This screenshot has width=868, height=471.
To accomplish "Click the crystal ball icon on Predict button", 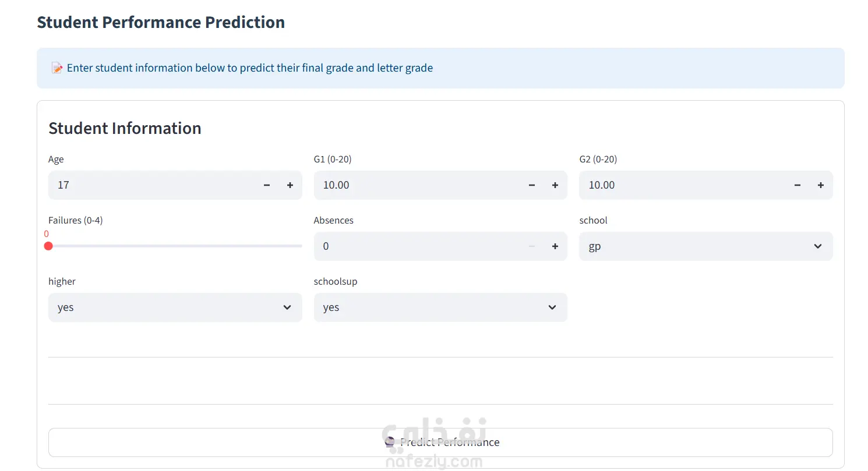I will 390,442.
